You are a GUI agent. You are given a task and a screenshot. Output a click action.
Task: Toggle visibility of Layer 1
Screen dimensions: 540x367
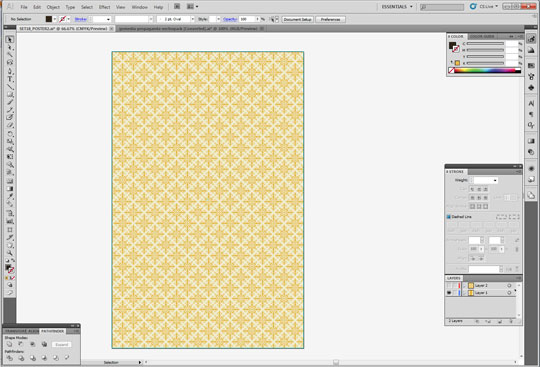pos(449,293)
